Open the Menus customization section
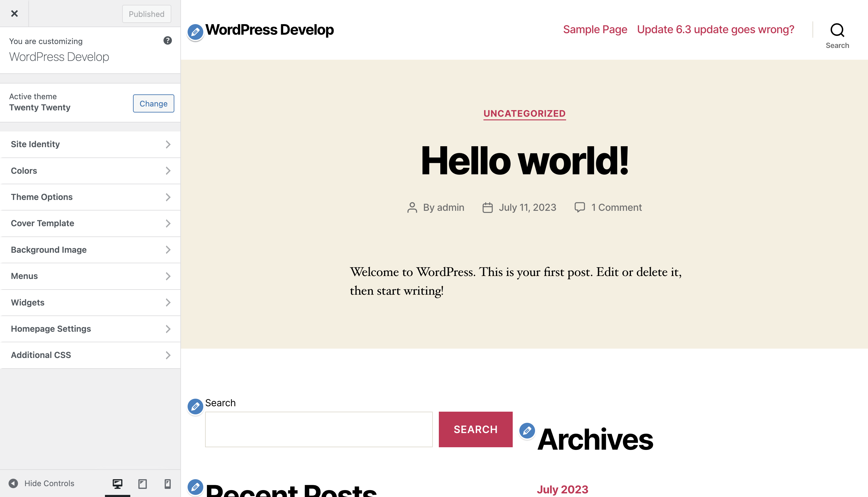Screen dimensions: 868x497 pyautogui.click(x=90, y=276)
